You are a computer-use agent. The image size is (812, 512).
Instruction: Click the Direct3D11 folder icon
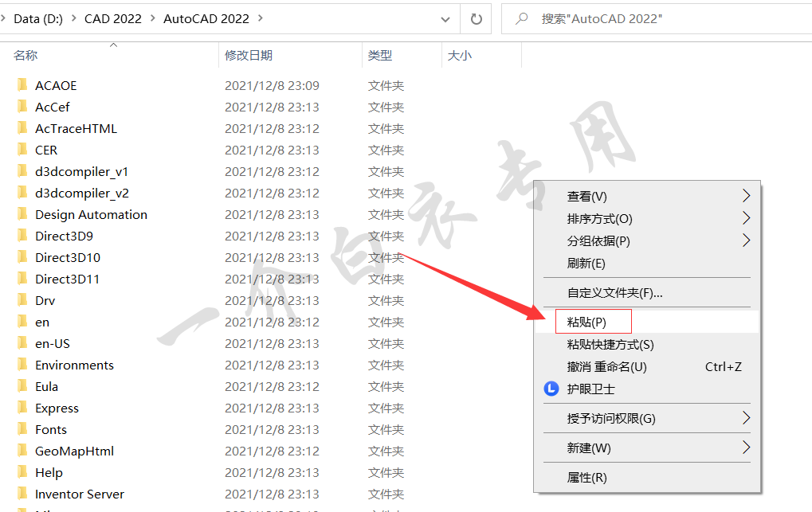coord(22,279)
